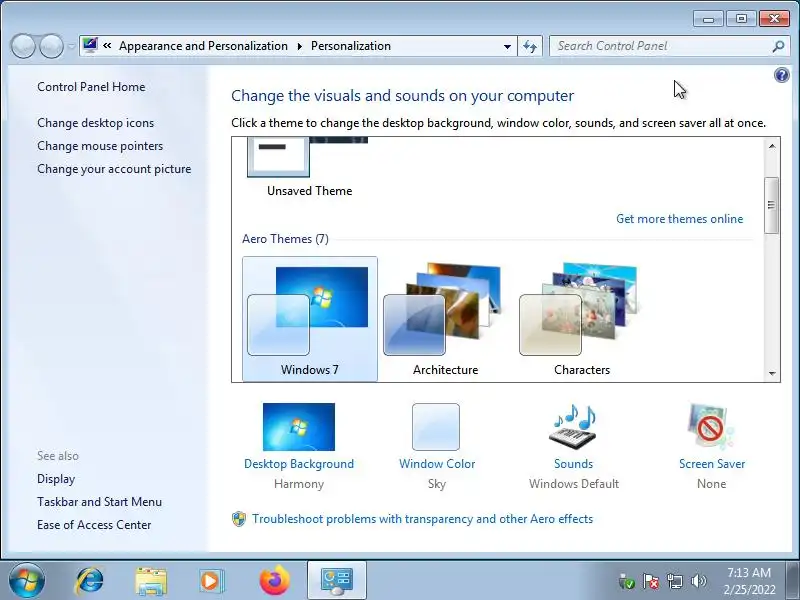
Task: Click the Screen Saver text link
Action: pyautogui.click(x=712, y=464)
